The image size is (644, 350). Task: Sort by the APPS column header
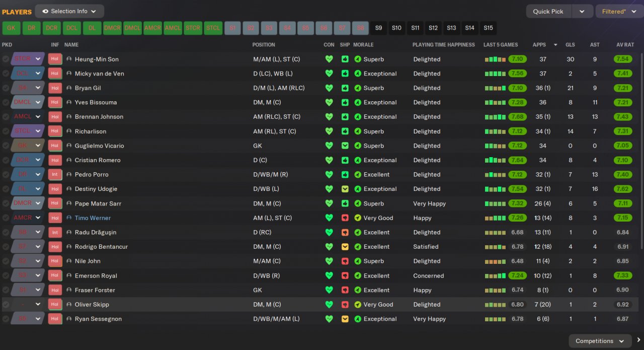coord(539,45)
